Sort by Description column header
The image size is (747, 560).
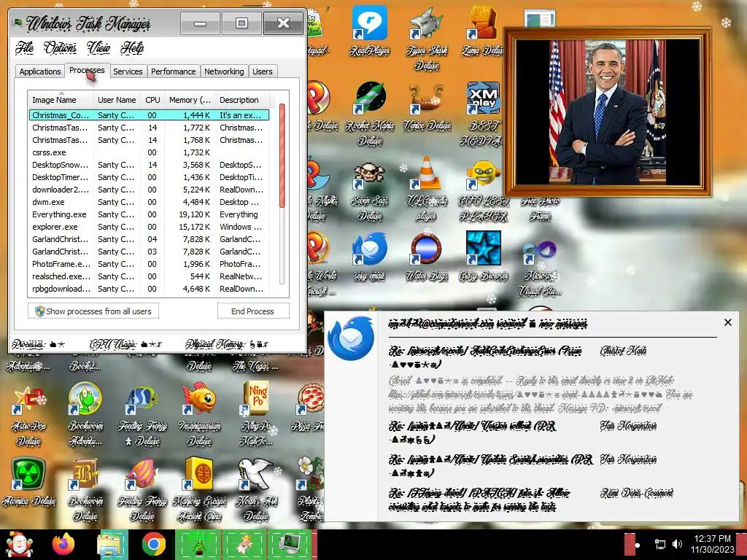tap(242, 99)
